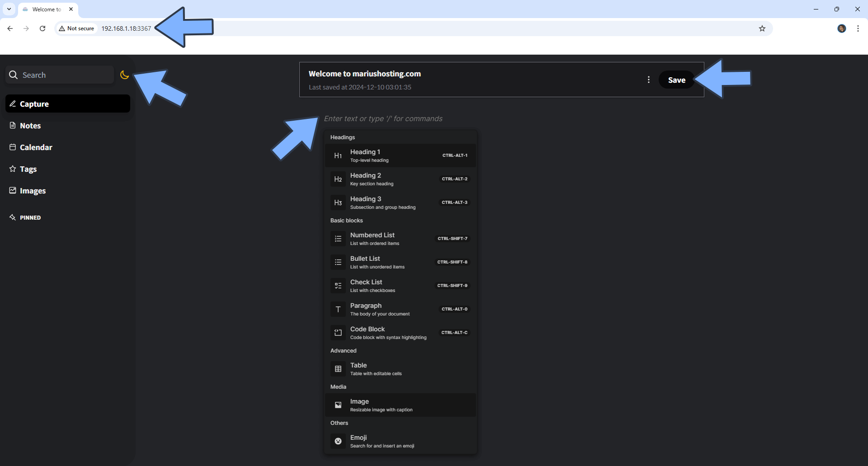Click the Paragraph T icon
Viewport: 868px width, 466px height.
338,309
